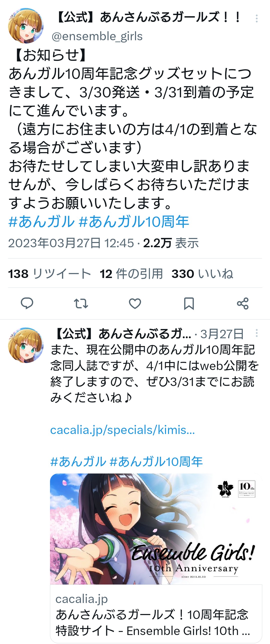The image size is (270, 644).
Task: Open the cacalia.jp link card title
Action: tap(152, 622)
